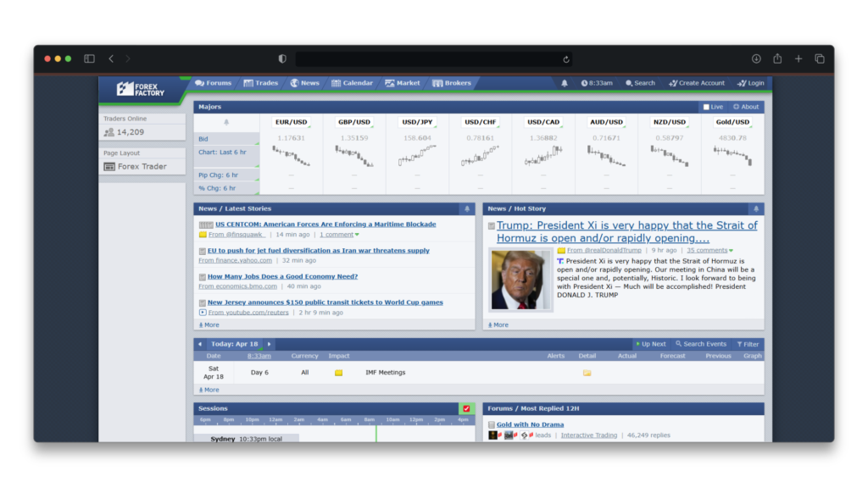Click From @realDonaldTrump source link
Screen dimensions: 868x488
tap(604, 251)
